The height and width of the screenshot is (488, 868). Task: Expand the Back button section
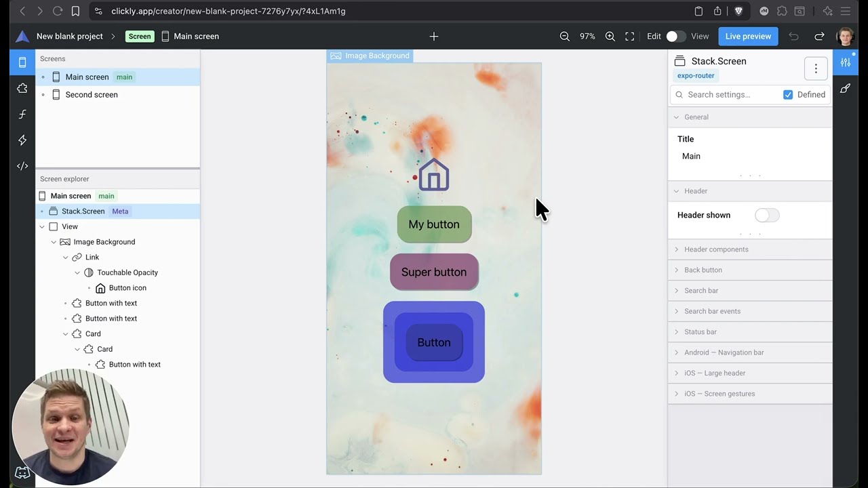tap(750, 270)
